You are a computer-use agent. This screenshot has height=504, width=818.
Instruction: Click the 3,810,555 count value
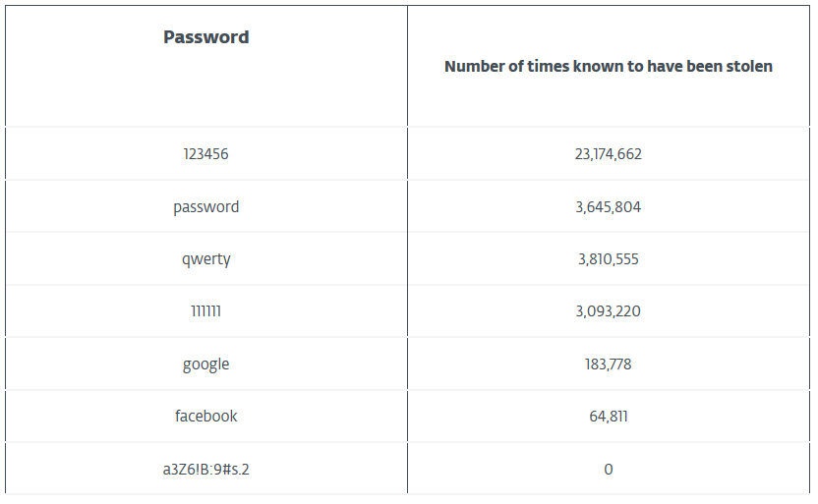608,259
